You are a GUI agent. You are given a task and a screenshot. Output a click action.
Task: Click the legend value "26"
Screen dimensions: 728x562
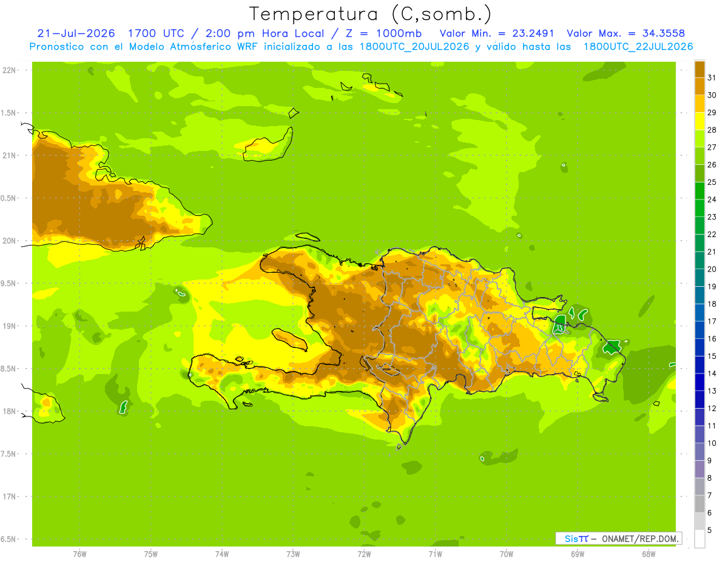712,165
